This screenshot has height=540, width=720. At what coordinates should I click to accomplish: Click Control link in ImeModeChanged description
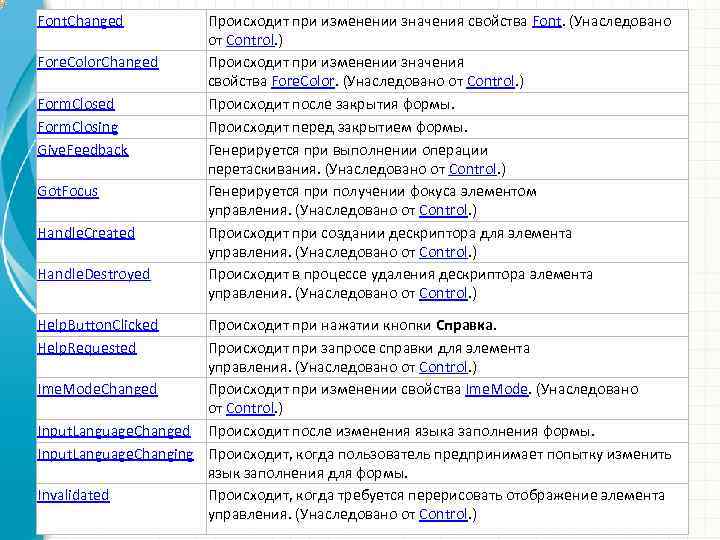pos(250,408)
